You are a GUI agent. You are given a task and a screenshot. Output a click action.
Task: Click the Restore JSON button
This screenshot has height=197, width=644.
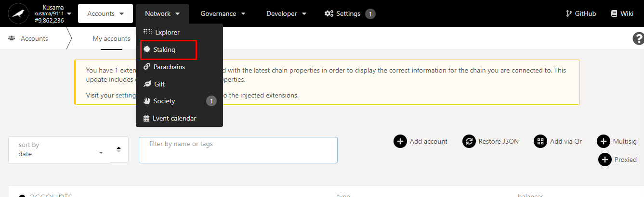491,141
